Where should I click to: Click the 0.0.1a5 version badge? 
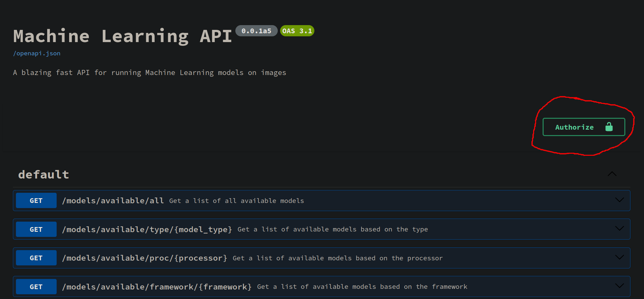click(x=256, y=31)
